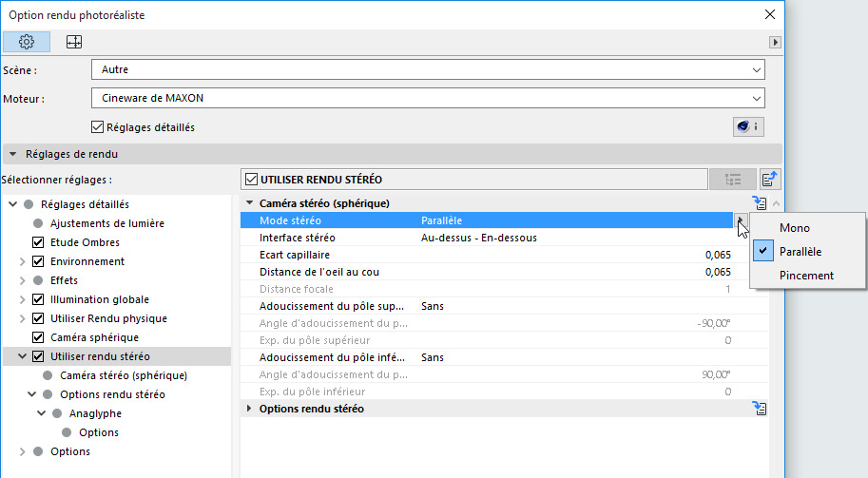
Task: Click the gray bullet beside Anaglyphe
Action: point(57,413)
